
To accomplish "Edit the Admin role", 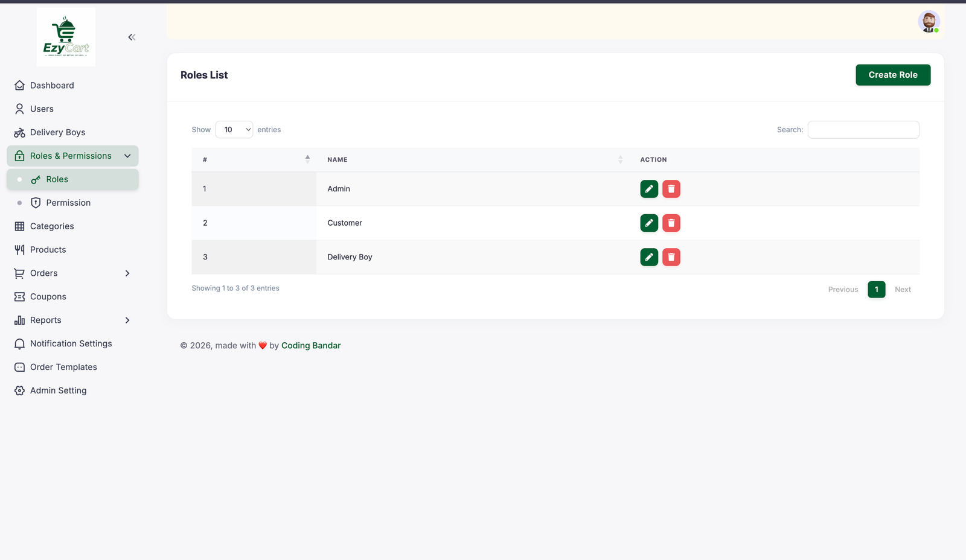I will coord(649,189).
